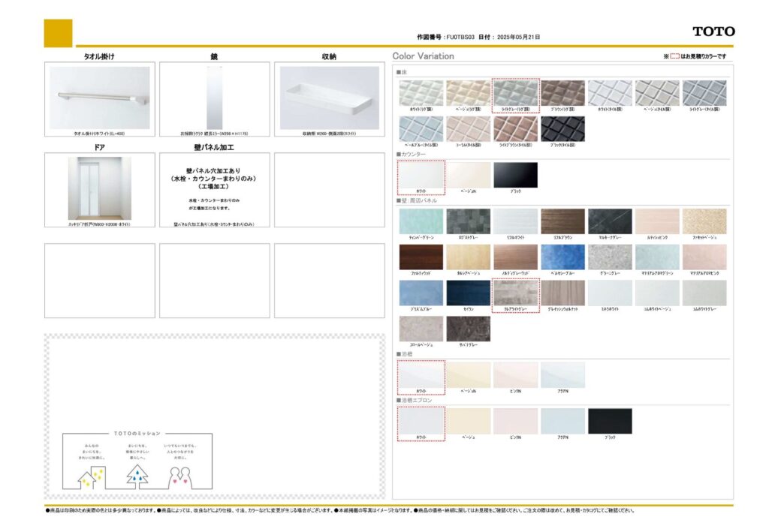Select the タオル掛け towel bar image
This screenshot has width=769, height=532.
tap(100, 98)
